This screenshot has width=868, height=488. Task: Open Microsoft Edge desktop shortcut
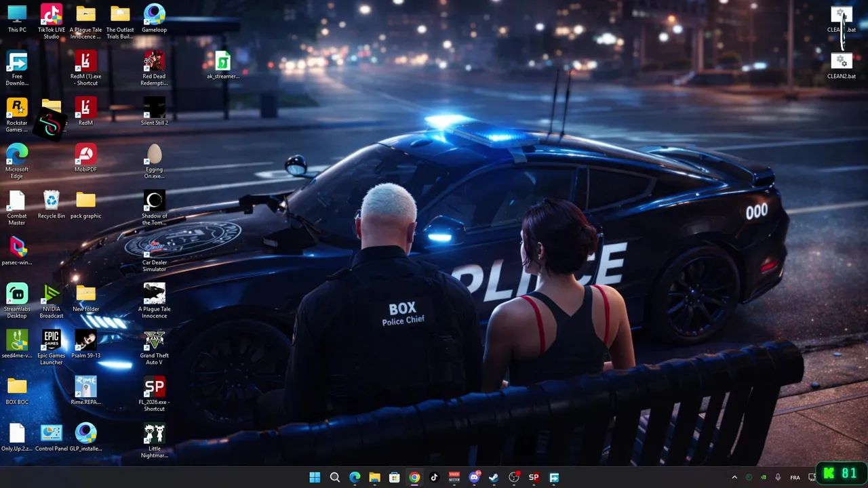(x=17, y=161)
